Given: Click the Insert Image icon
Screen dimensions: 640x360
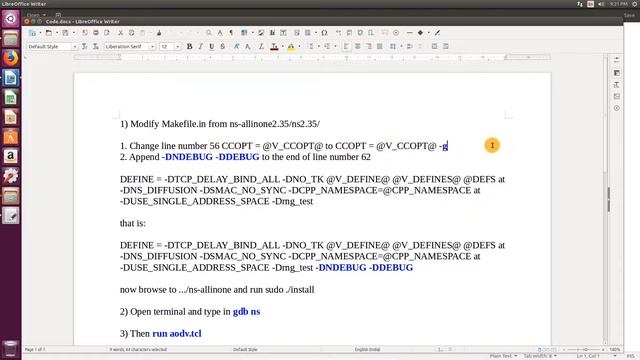Looking at the screenshot, I should click(x=261, y=33).
